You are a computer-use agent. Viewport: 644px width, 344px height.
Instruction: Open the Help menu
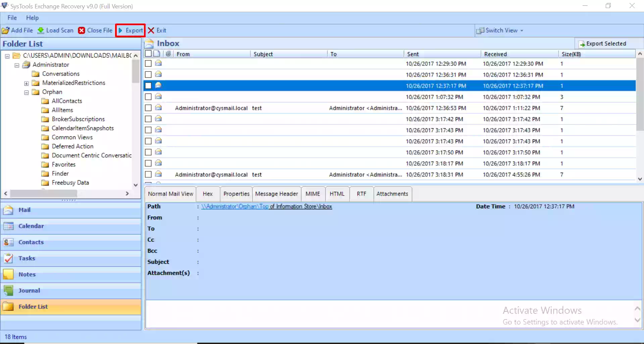click(32, 18)
